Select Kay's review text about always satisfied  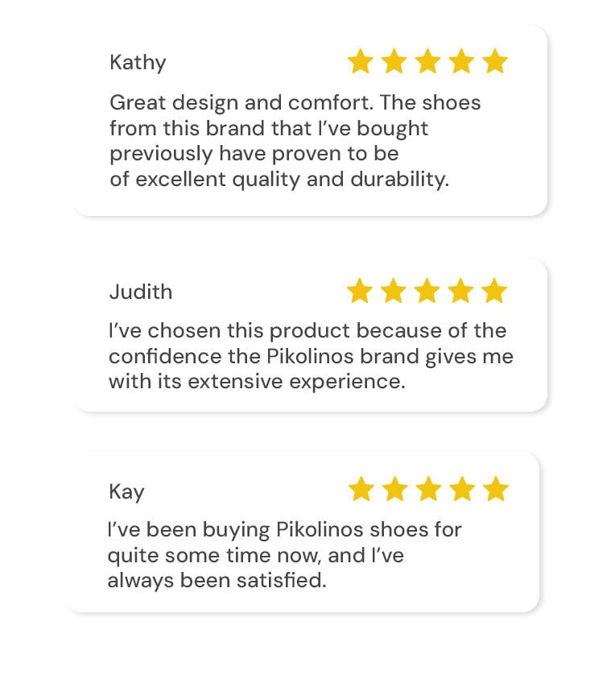[x=284, y=555]
